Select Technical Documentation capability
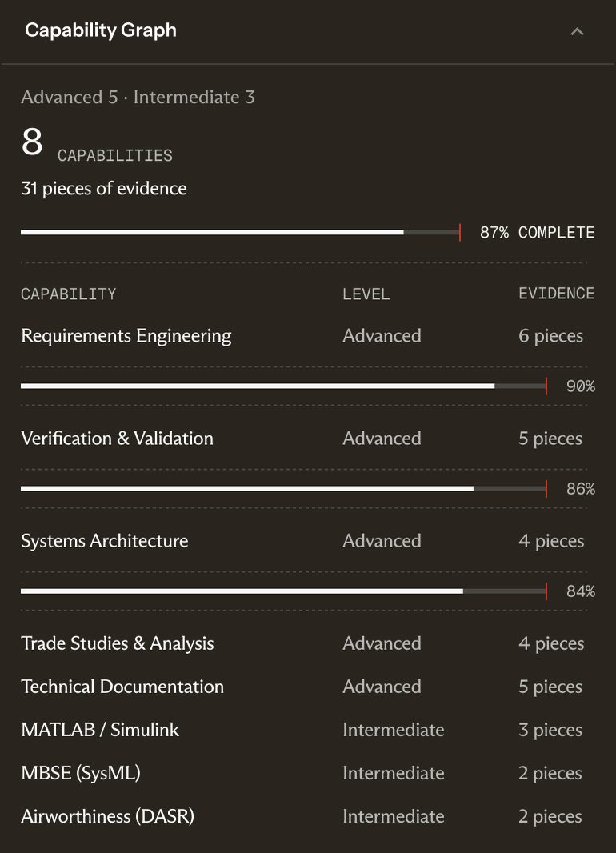Screen dimensions: 616x853 308,687
